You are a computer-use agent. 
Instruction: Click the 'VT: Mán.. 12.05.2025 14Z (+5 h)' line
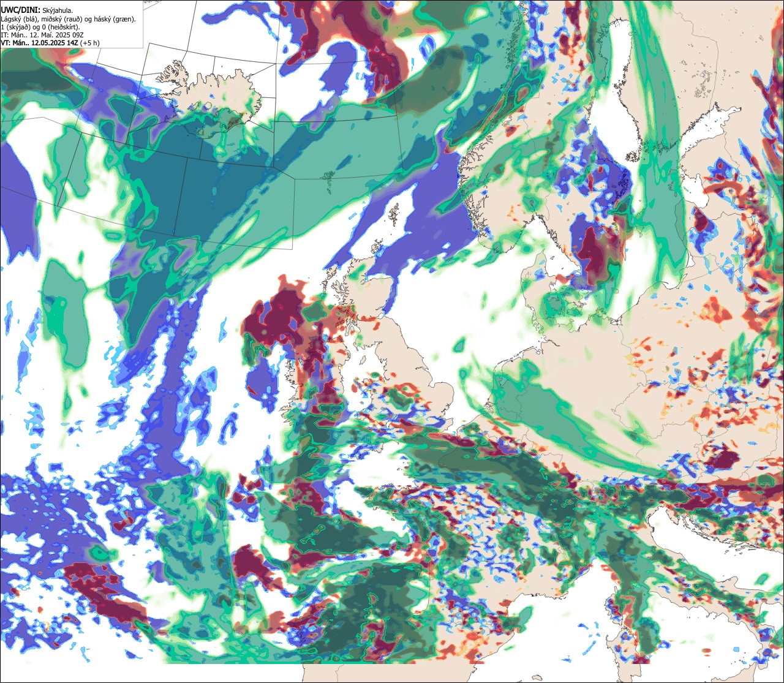[x=51, y=43]
